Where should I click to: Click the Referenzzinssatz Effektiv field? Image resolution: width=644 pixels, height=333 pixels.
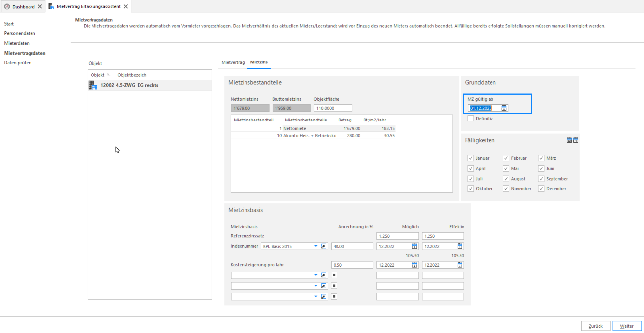(x=443, y=236)
